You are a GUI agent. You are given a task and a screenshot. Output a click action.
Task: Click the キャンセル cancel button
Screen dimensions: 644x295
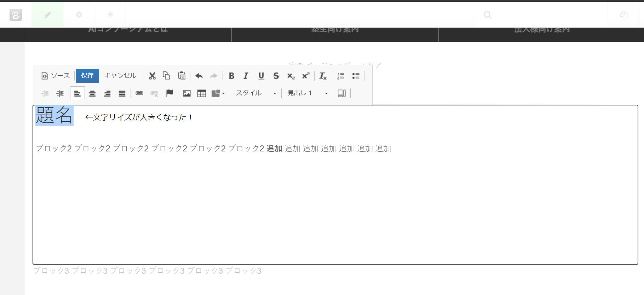point(120,76)
